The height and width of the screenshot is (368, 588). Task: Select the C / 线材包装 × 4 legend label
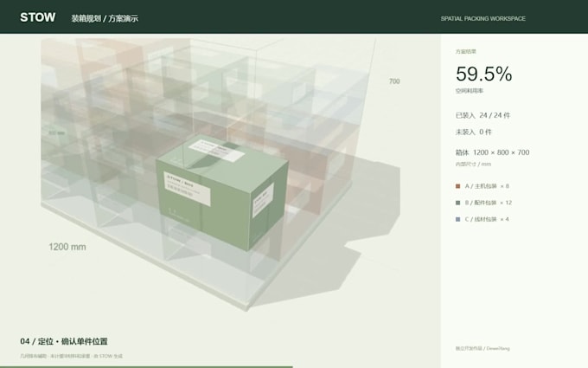(487, 219)
